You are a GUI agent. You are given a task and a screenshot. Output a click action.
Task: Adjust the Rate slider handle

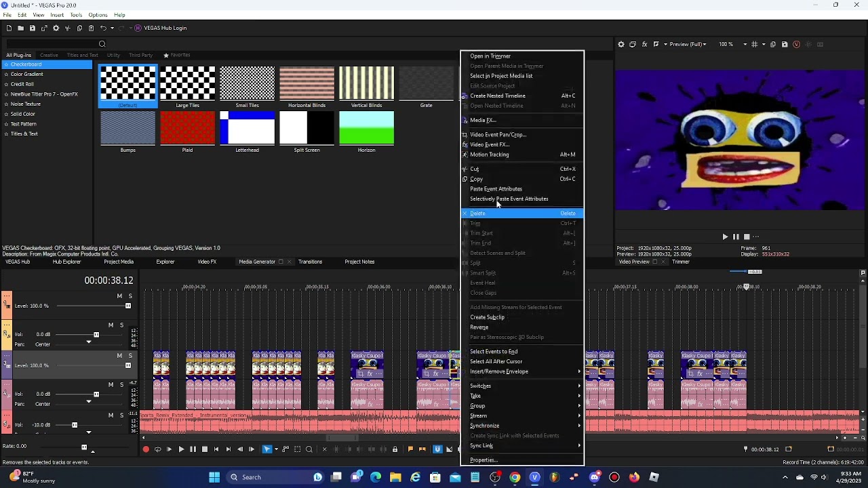point(84,447)
